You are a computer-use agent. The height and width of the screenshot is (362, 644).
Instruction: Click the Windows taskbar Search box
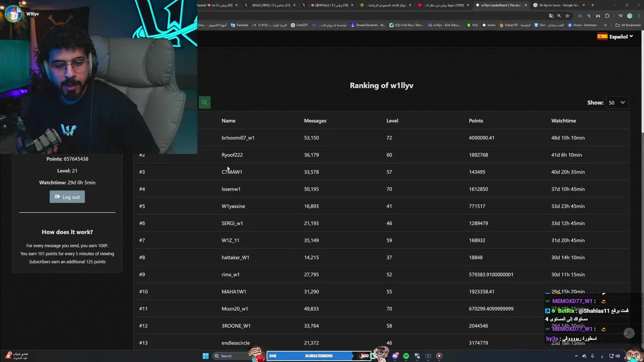[x=234, y=356]
